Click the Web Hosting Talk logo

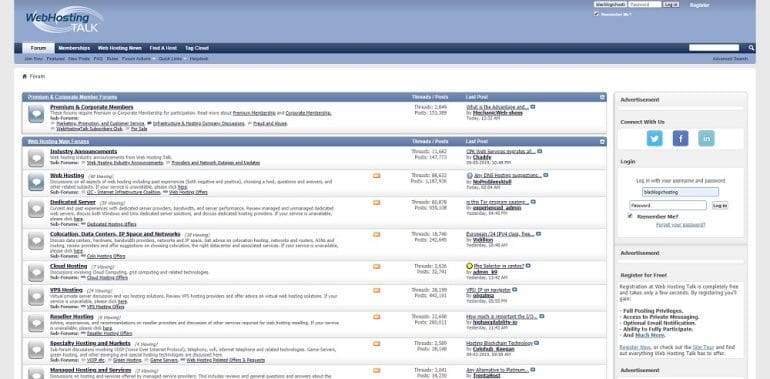(x=64, y=20)
